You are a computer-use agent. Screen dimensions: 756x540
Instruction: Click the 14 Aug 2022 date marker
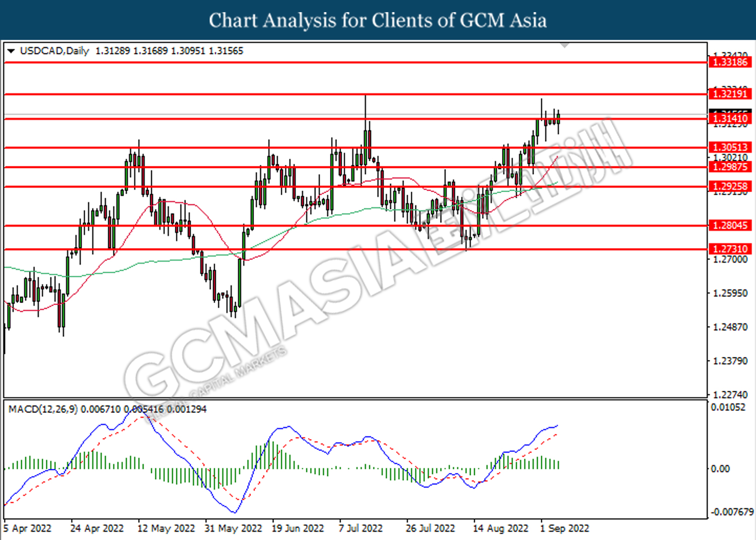coord(500,528)
